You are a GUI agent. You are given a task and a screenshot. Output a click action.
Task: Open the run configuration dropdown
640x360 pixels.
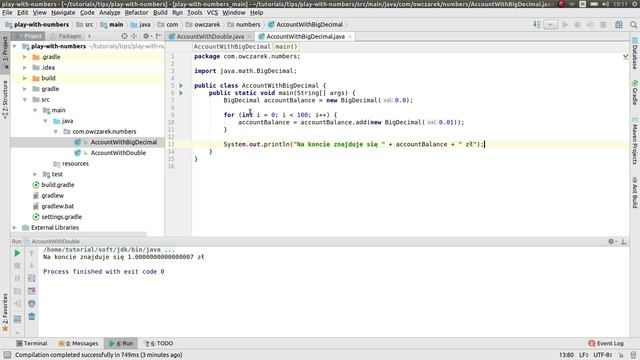(550, 24)
